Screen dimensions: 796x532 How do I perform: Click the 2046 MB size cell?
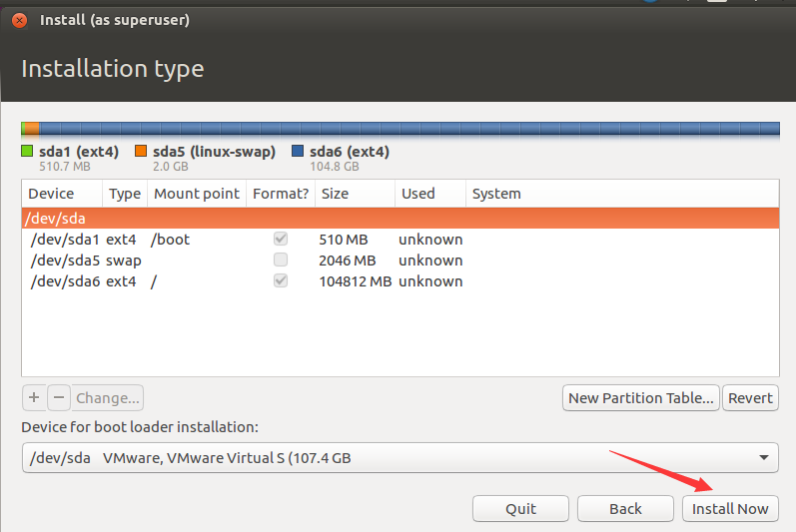tap(348, 261)
